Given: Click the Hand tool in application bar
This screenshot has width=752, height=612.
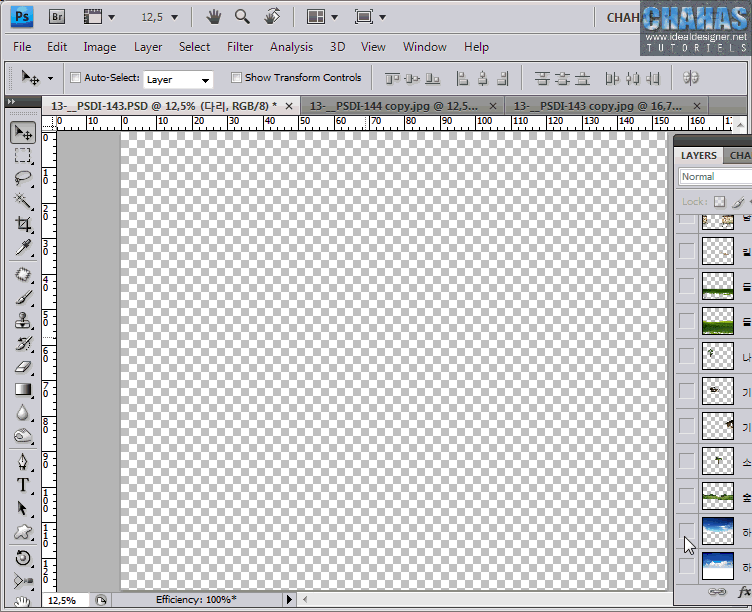Looking at the screenshot, I should coord(213,17).
